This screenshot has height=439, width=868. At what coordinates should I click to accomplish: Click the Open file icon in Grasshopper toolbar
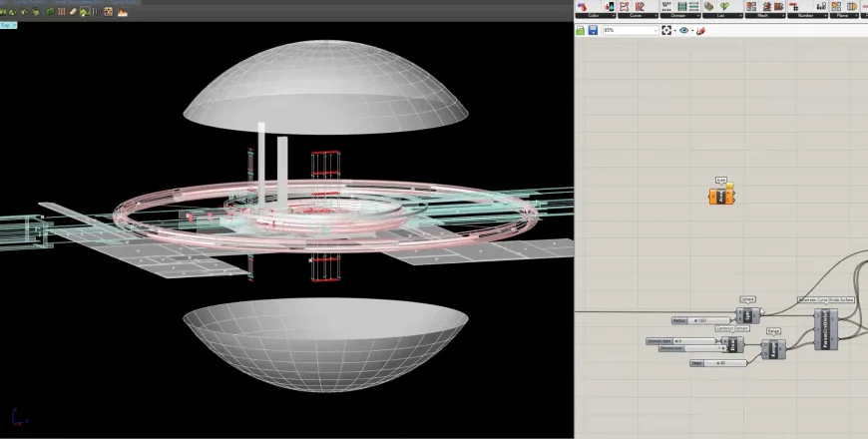coord(581,31)
